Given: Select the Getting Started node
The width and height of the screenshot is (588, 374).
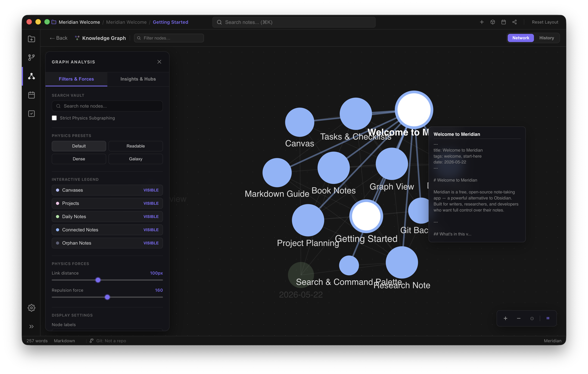Looking at the screenshot, I should 366,216.
